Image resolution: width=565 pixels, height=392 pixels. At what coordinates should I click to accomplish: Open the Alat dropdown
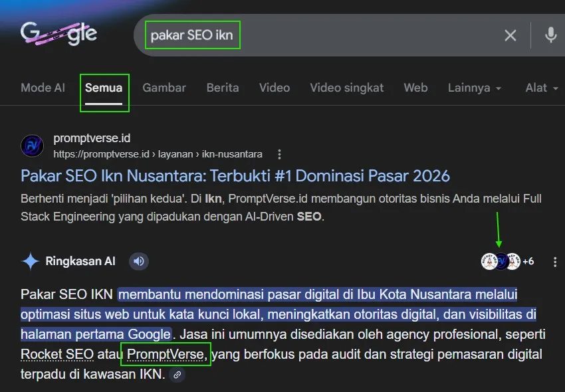point(542,88)
